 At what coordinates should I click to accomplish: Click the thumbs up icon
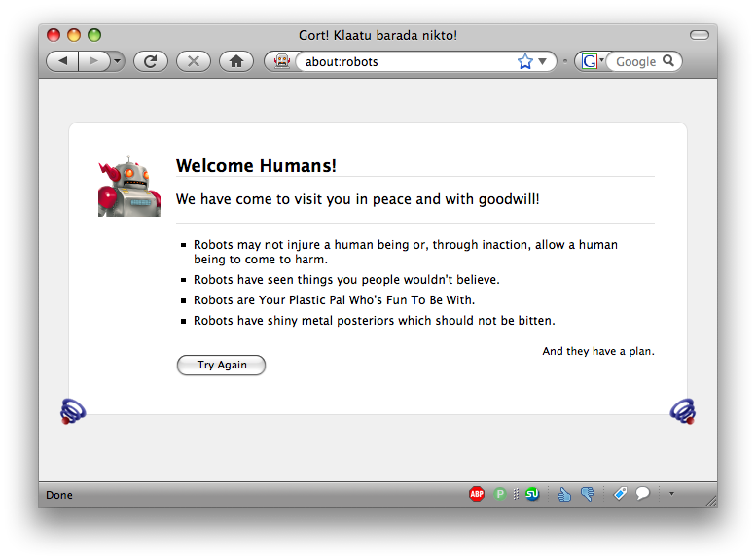[x=564, y=494]
